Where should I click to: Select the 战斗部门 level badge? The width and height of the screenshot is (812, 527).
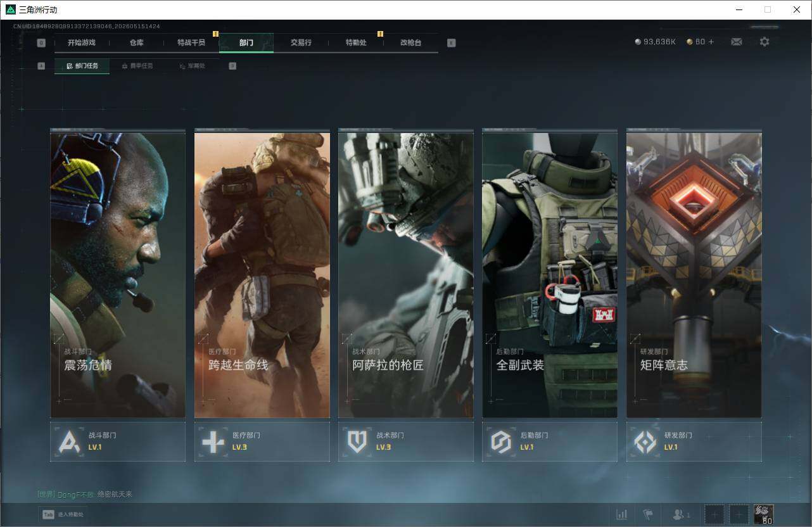point(118,441)
